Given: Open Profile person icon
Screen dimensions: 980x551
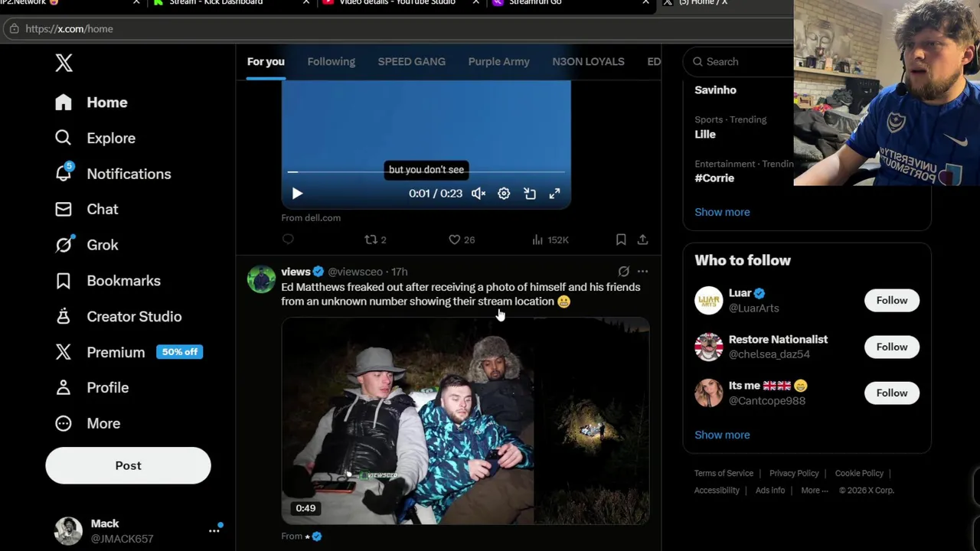Looking at the screenshot, I should click(63, 387).
